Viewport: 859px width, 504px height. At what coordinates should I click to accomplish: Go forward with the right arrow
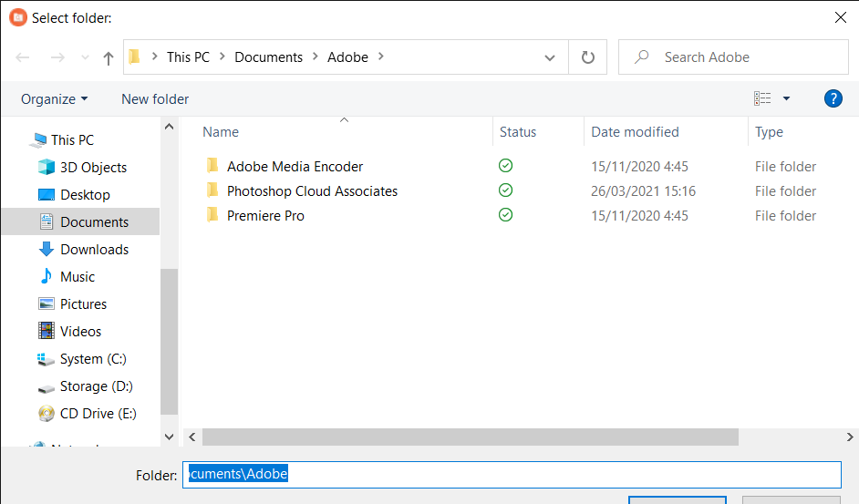point(57,57)
